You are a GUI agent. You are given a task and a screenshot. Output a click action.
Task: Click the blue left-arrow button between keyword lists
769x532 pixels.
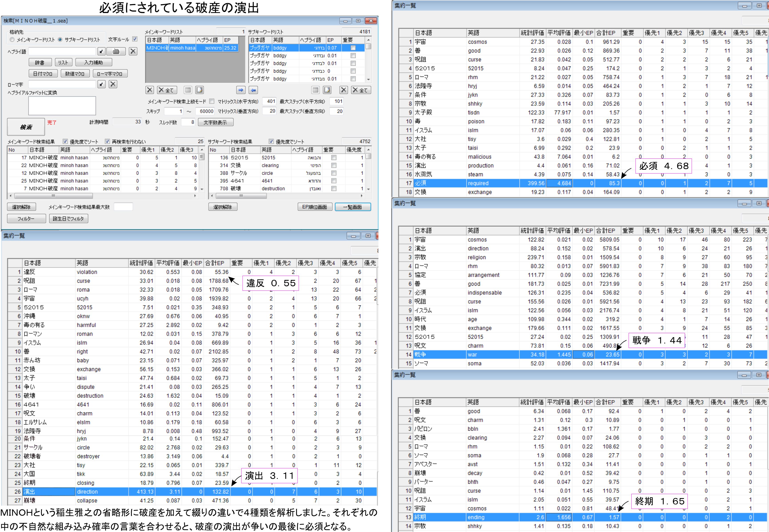pyautogui.click(x=253, y=90)
